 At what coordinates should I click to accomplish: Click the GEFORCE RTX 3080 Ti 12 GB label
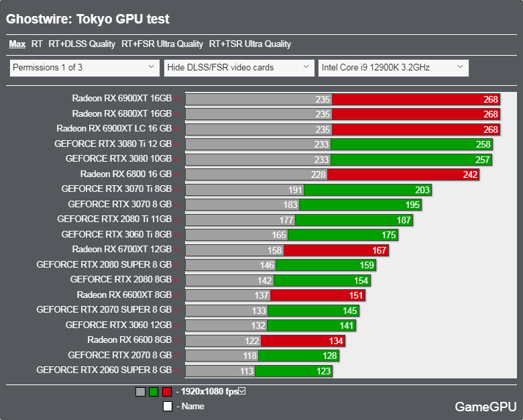tap(113, 144)
